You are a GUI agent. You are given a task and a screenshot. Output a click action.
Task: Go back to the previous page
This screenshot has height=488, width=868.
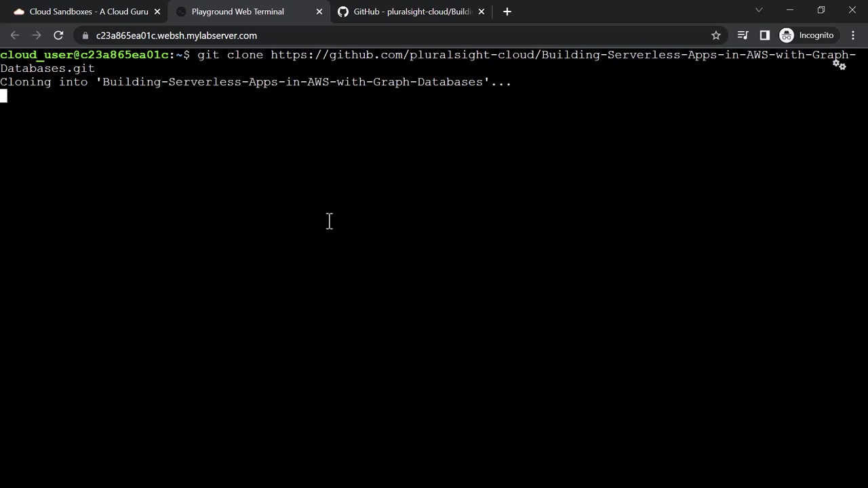point(15,35)
